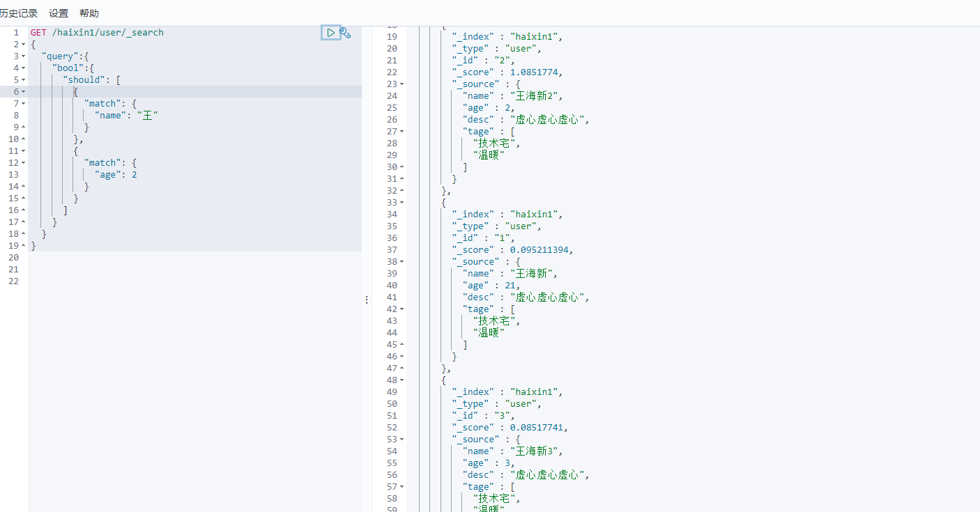Image resolution: width=980 pixels, height=512 pixels.
Task: Collapse hit object at response line 48
Action: (x=401, y=380)
